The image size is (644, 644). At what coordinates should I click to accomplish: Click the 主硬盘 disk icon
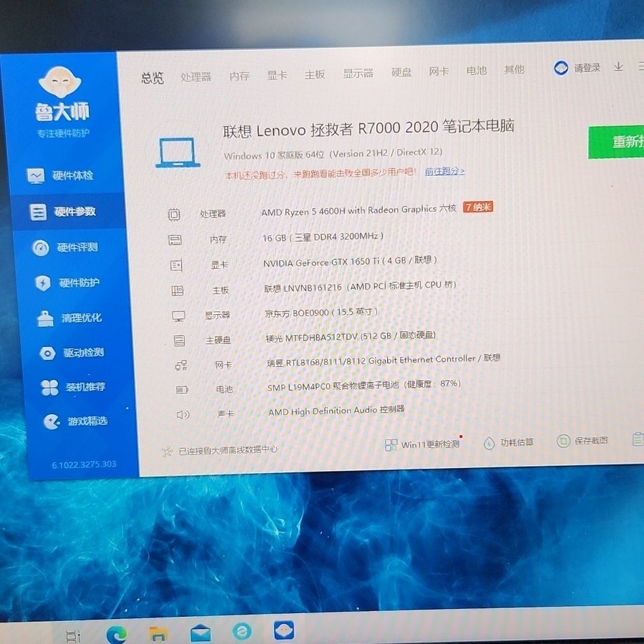(x=180, y=341)
